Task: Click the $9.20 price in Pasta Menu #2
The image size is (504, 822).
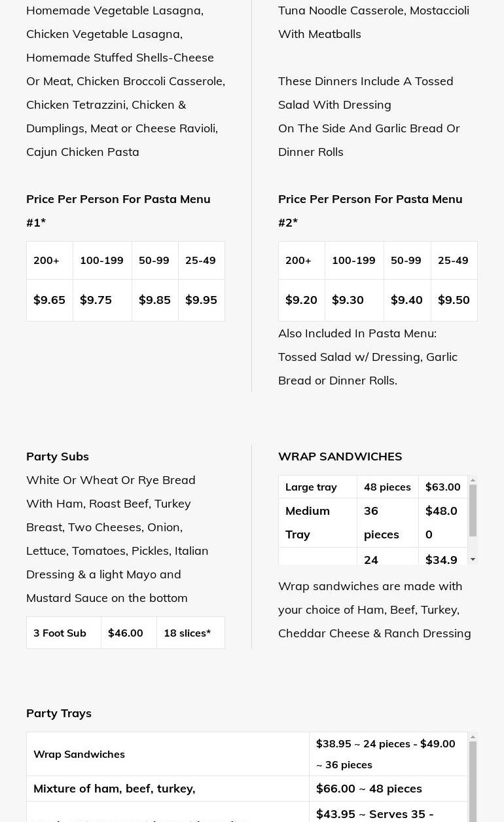Action: [301, 300]
